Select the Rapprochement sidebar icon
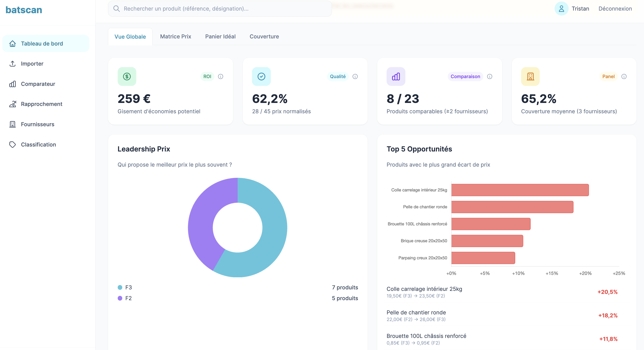The height and width of the screenshot is (350, 644). point(13,104)
